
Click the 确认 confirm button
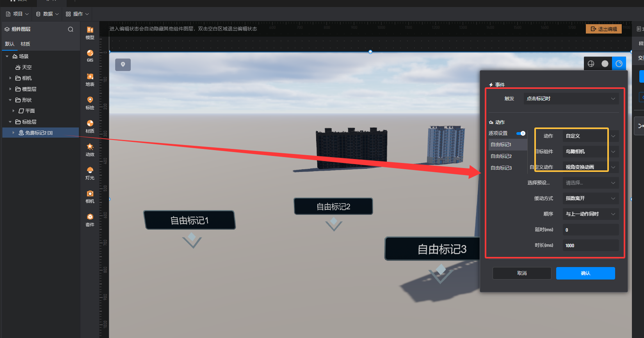[x=585, y=273]
